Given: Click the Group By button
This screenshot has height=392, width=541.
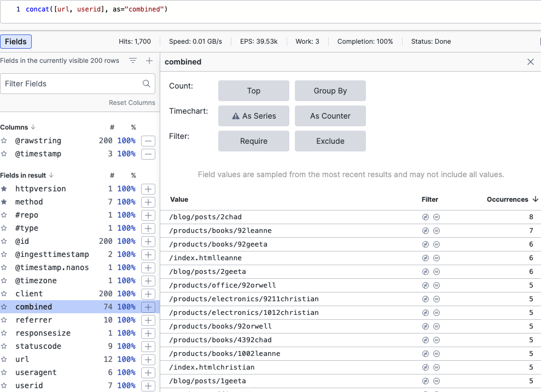Looking at the screenshot, I should click(330, 91).
